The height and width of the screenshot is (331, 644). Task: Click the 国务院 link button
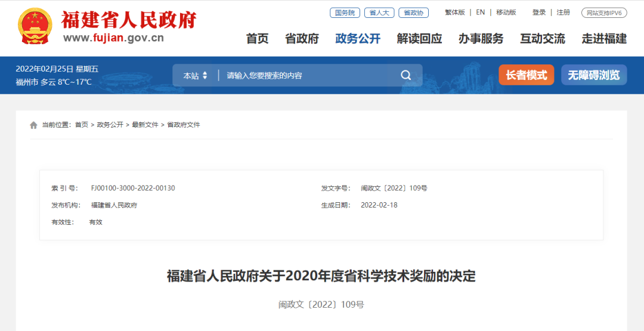click(345, 13)
